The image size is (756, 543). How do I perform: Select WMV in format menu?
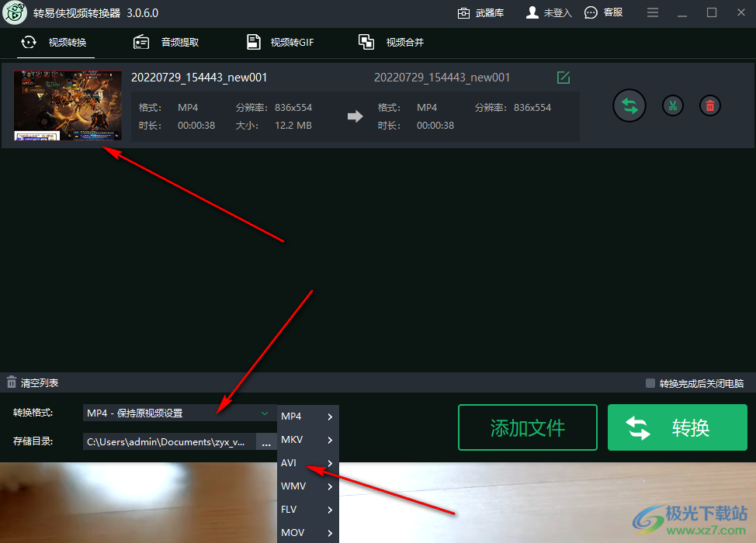click(308, 486)
